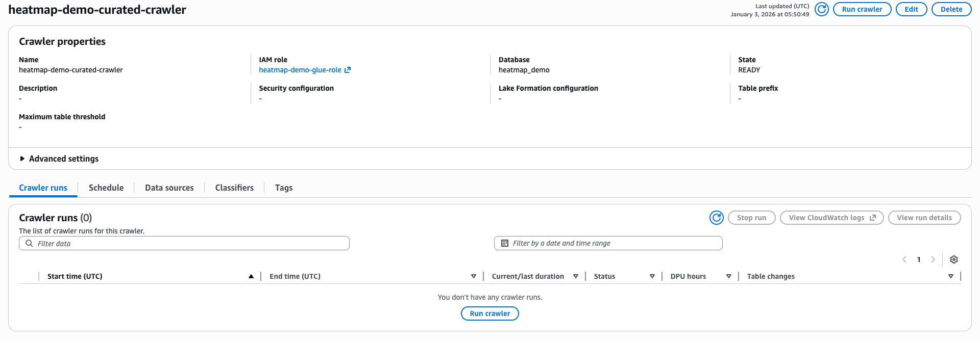Sort by Start time (UTC) column arrow
The width and height of the screenshot is (980, 341).
(251, 276)
